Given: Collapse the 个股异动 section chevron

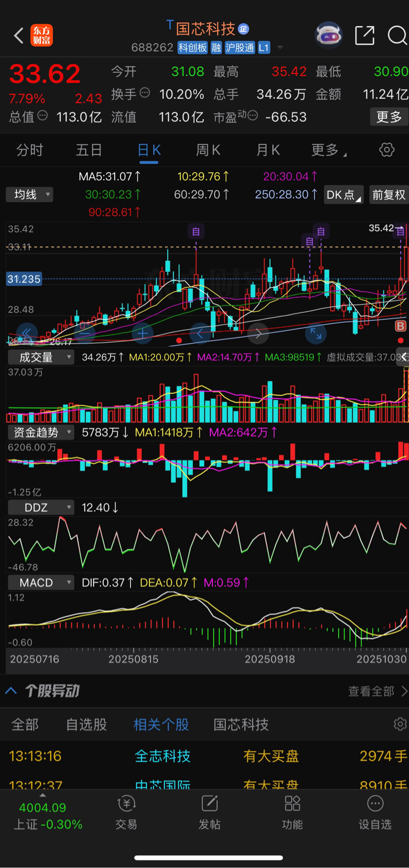Looking at the screenshot, I should click(11, 691).
